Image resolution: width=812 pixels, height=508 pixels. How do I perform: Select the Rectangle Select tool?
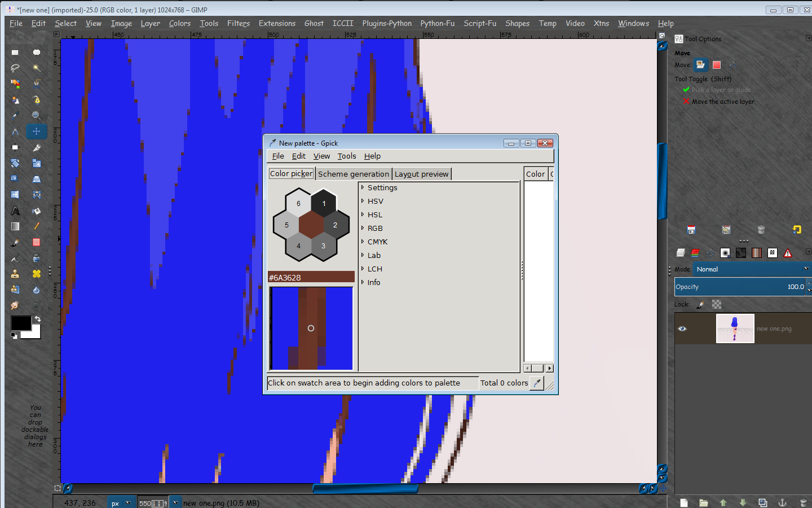15,52
